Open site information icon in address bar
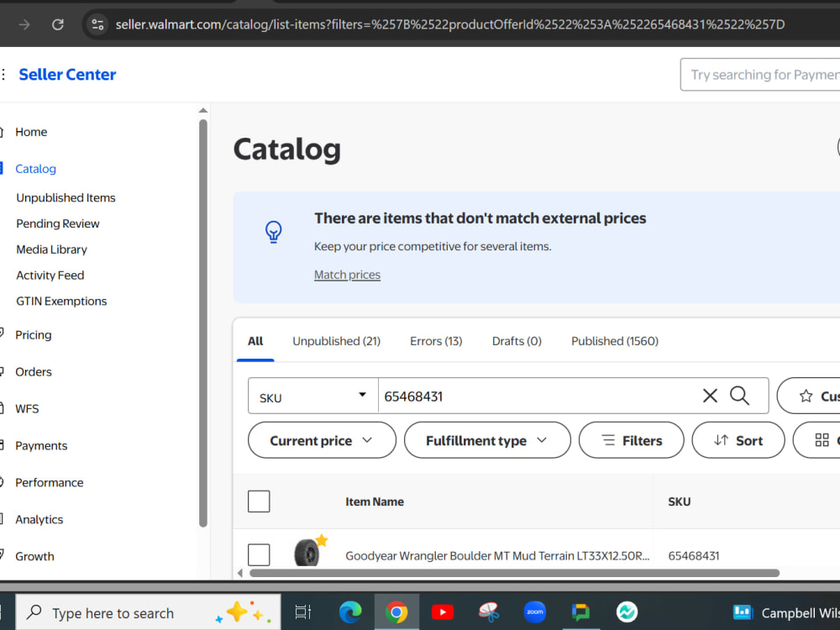The image size is (840, 630). pos(97,24)
